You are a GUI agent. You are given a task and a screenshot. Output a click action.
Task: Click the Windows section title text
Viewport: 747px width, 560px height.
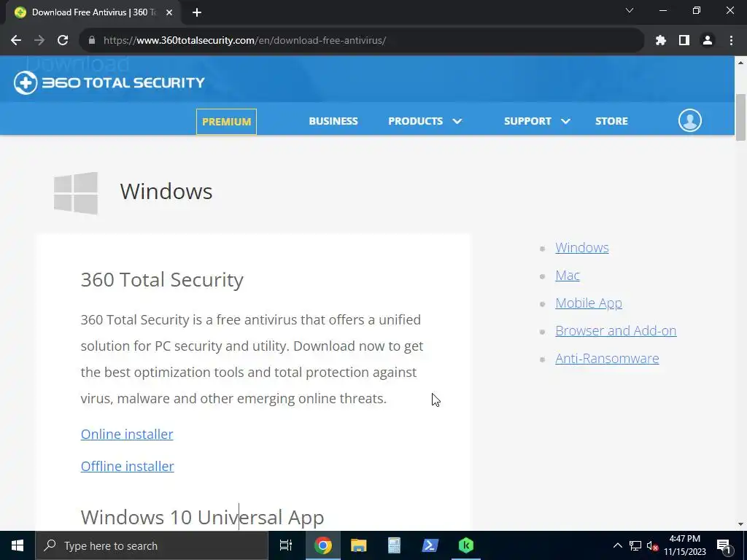[x=166, y=192]
